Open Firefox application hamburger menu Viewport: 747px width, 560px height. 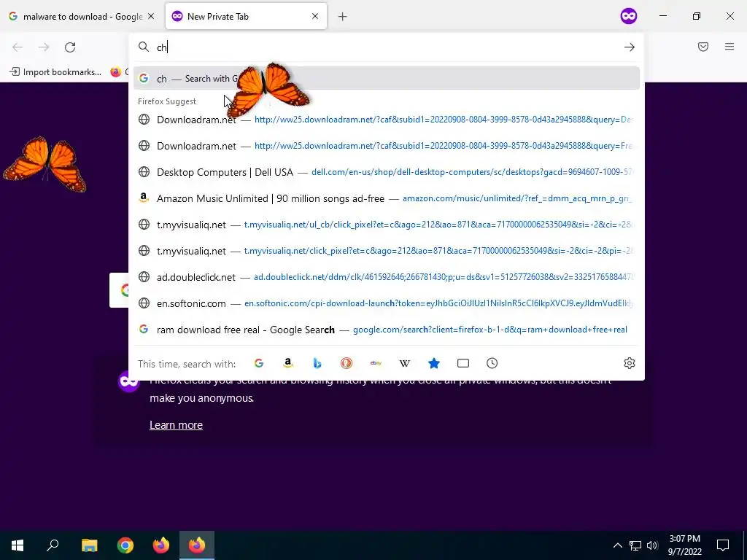(x=729, y=47)
